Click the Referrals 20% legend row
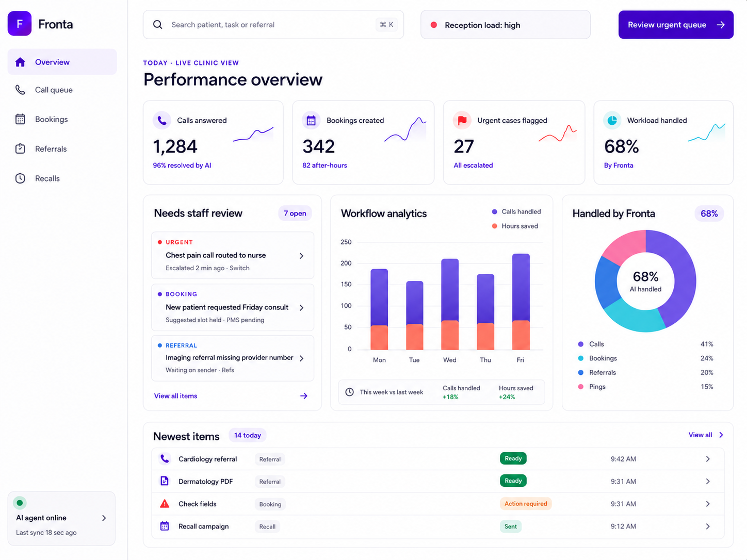This screenshot has height=560, width=747. tap(645, 372)
